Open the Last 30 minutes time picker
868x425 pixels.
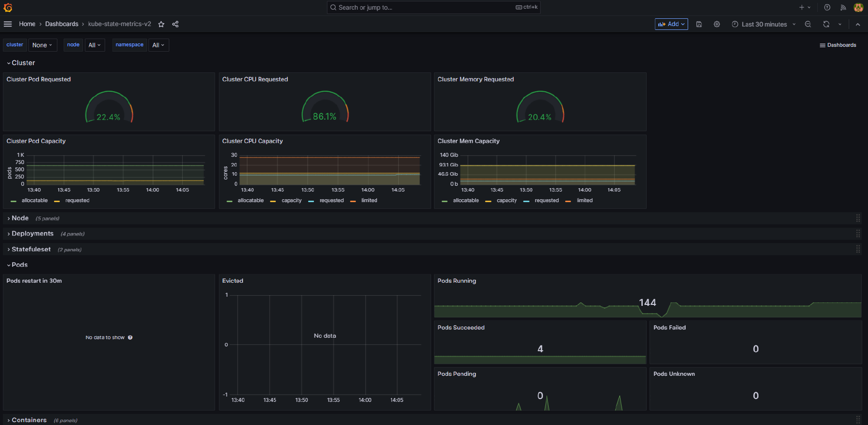tap(764, 24)
